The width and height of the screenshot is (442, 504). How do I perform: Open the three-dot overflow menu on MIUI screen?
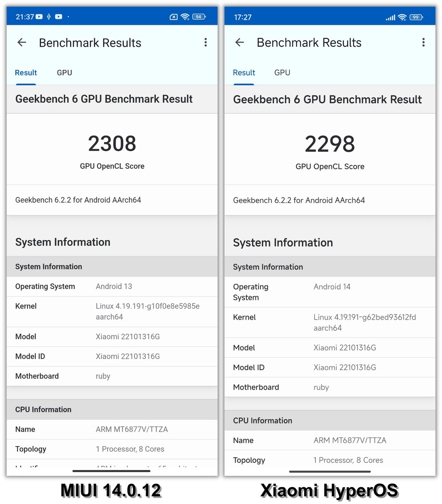tap(205, 42)
